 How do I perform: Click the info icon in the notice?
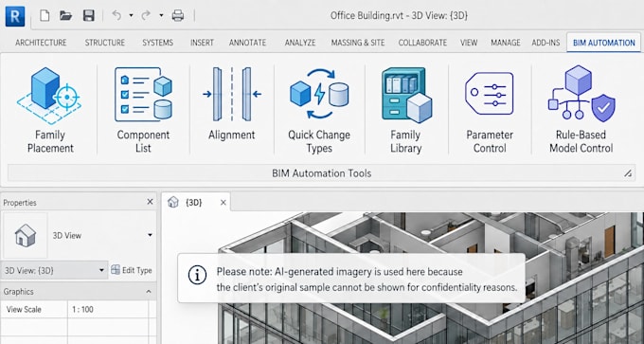(x=197, y=276)
